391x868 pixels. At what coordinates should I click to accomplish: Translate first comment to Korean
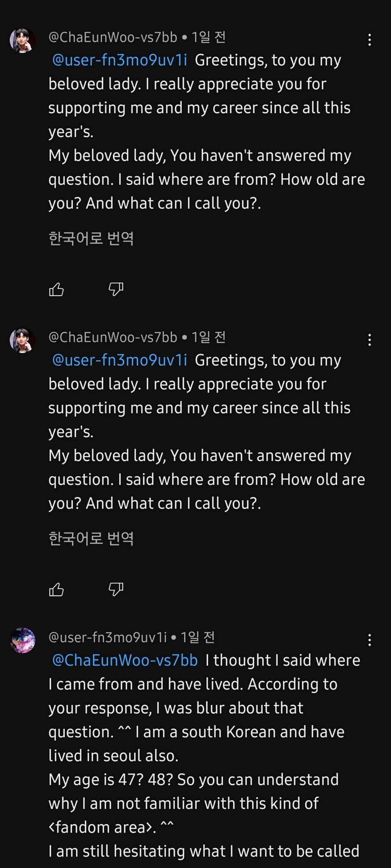pyautogui.click(x=91, y=238)
